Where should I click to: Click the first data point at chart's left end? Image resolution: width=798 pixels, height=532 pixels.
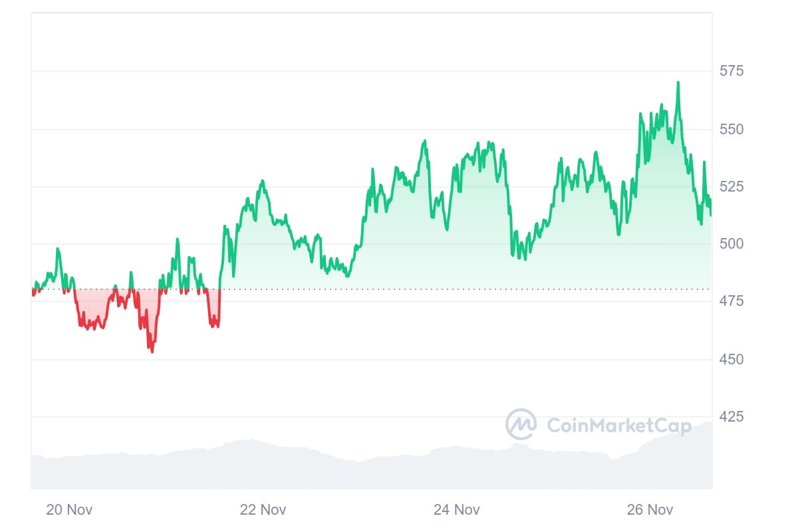[x=33, y=293]
